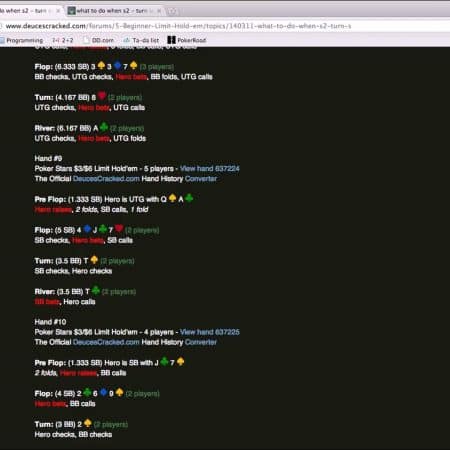
Task: Click the red heart next to 'Turn: (4.167 BB) 6'
Action: click(x=102, y=96)
